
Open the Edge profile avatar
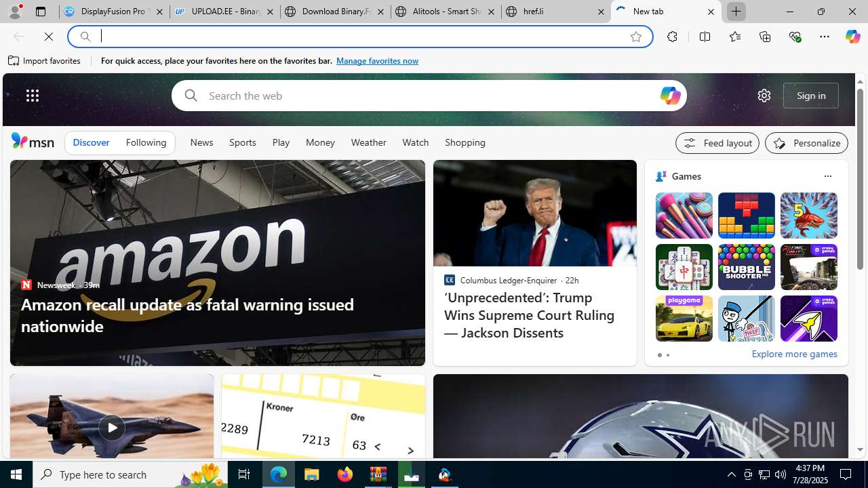pyautogui.click(x=15, y=12)
